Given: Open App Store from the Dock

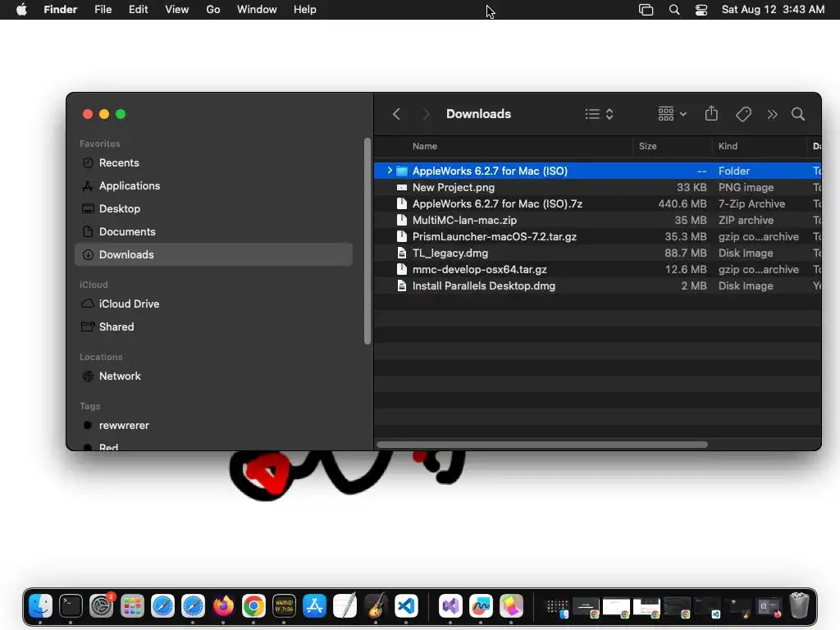Looking at the screenshot, I should [314, 606].
